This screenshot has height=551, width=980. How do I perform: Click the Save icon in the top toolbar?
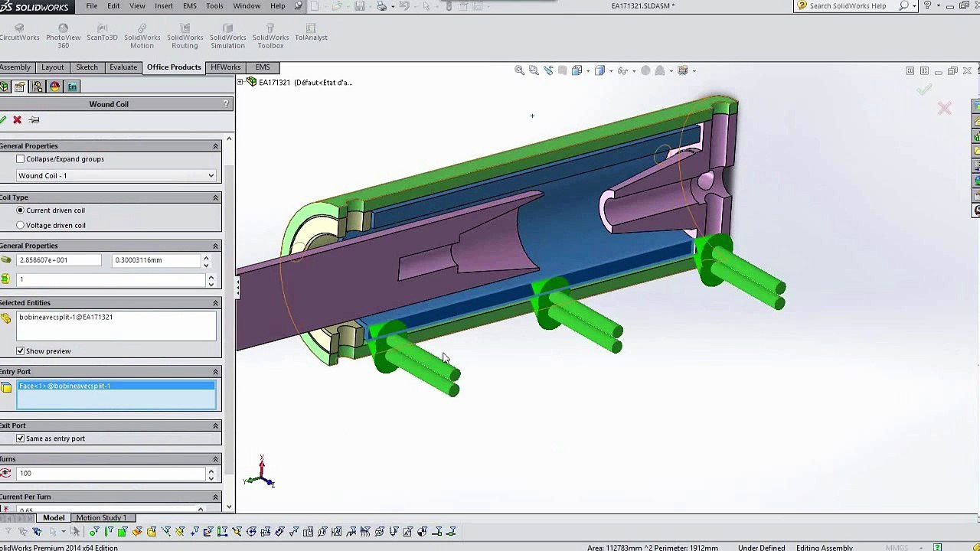click(360, 6)
